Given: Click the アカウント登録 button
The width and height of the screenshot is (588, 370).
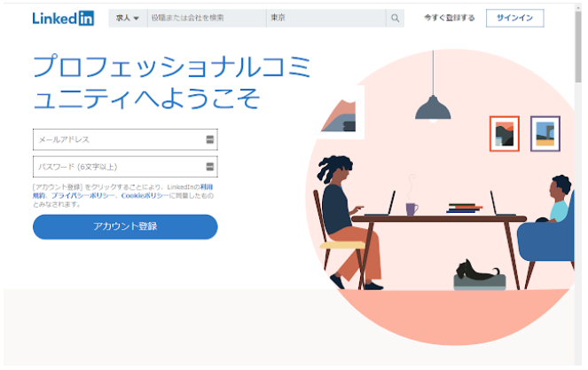Looking at the screenshot, I should [125, 226].
